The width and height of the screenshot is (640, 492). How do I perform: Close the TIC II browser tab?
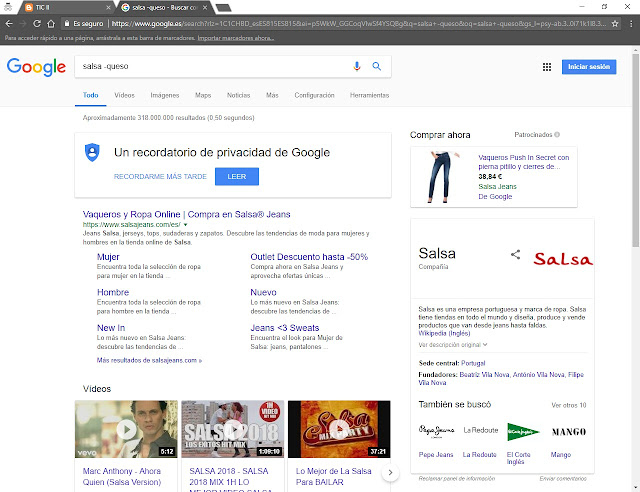[108, 7]
